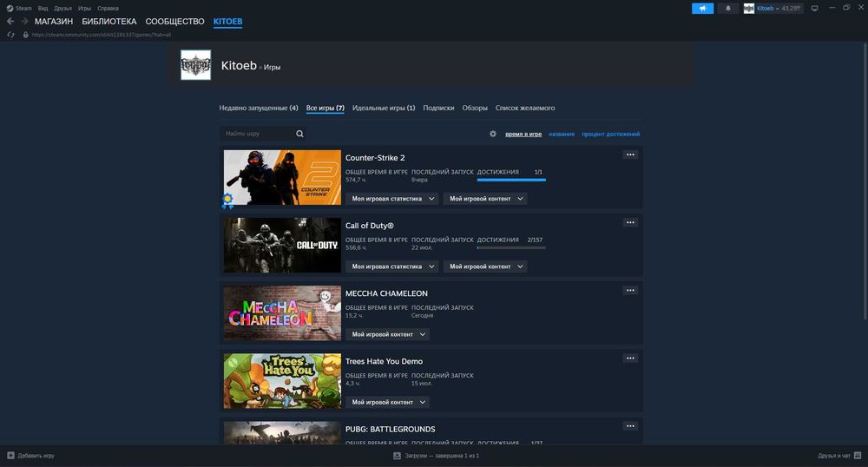Click the downloads icon in the status bar
868x467 pixels.
[397, 456]
